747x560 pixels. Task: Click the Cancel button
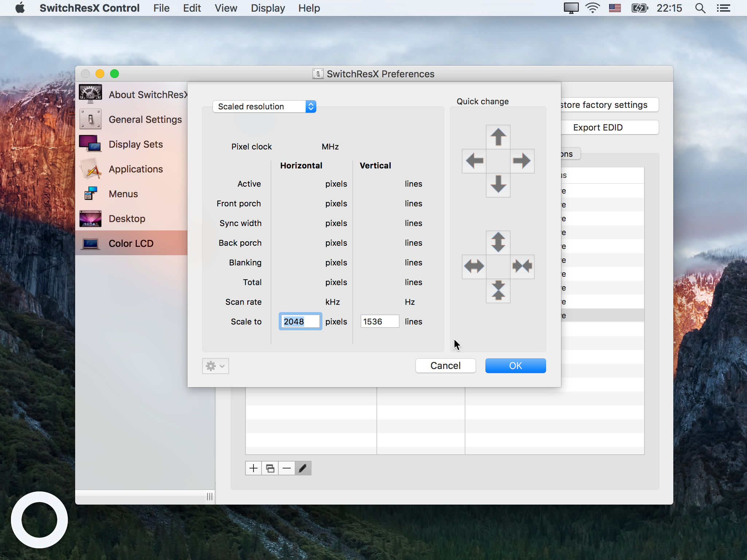[x=445, y=366]
